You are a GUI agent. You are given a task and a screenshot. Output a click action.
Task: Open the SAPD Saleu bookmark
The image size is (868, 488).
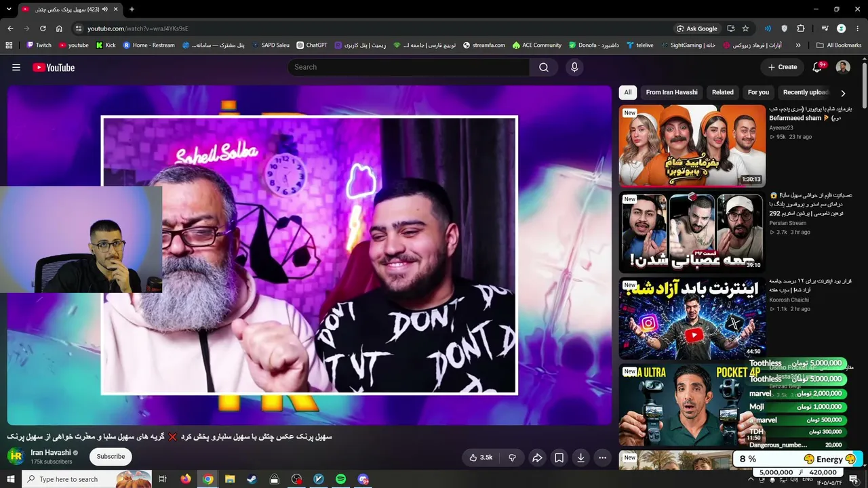[x=270, y=45]
